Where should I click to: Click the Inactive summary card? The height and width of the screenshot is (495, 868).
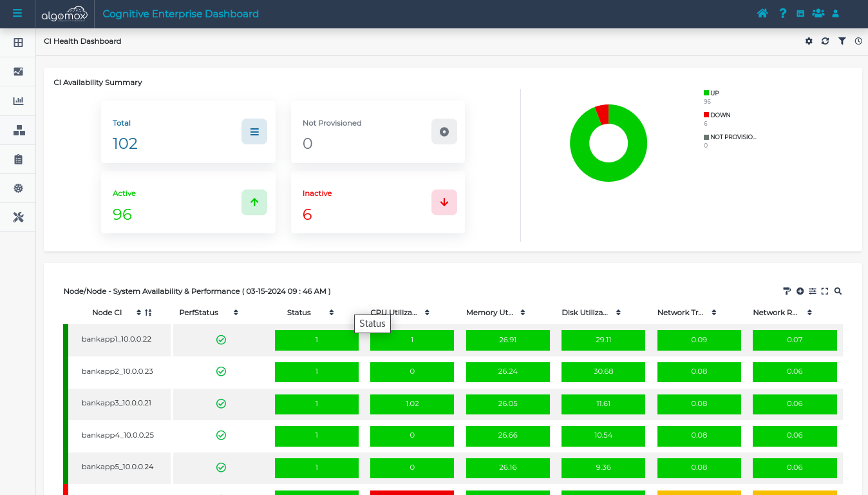point(378,202)
